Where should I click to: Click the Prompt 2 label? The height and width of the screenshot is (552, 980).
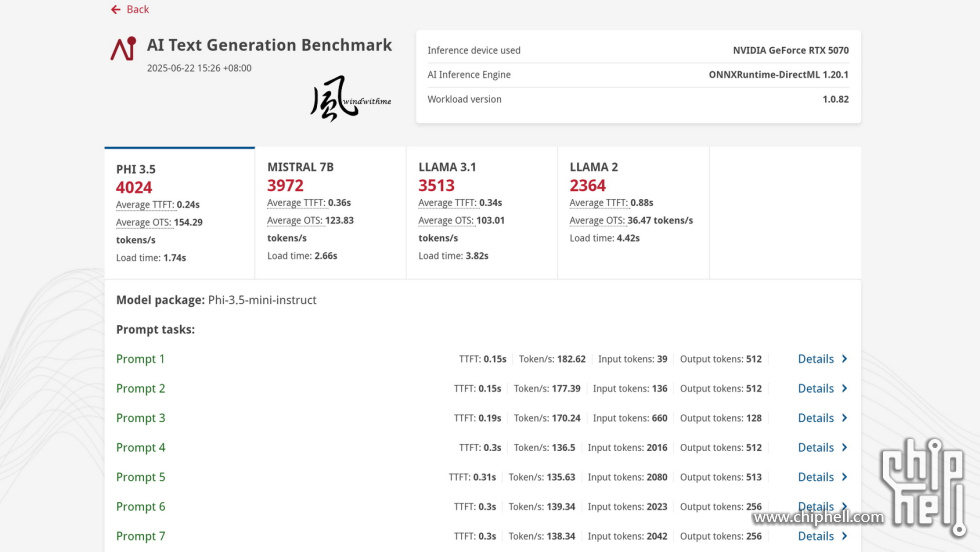pos(141,388)
